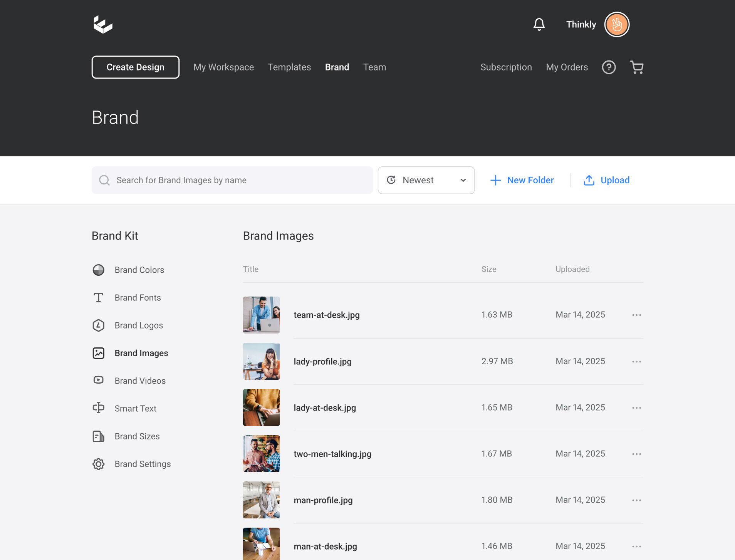Click the Thinkly profile avatar

click(617, 25)
